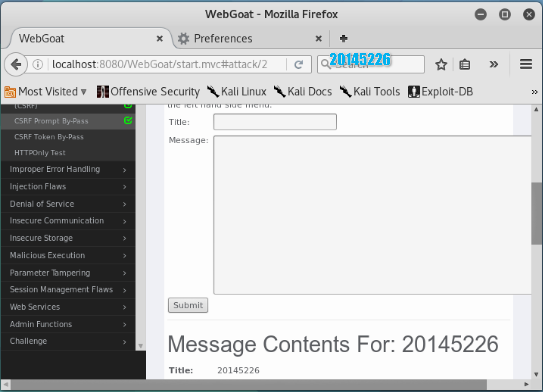Show bookmarks list icon
This screenshot has height=392, width=543.
coord(465,65)
